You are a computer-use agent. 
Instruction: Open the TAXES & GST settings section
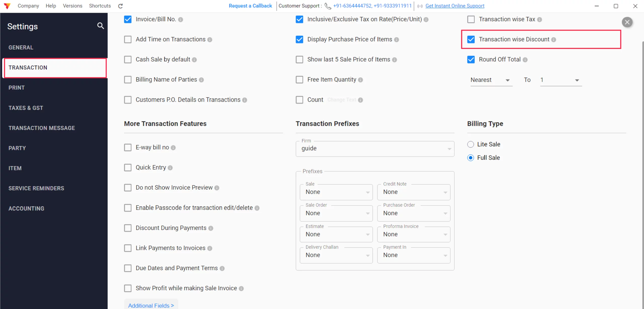pyautogui.click(x=26, y=108)
